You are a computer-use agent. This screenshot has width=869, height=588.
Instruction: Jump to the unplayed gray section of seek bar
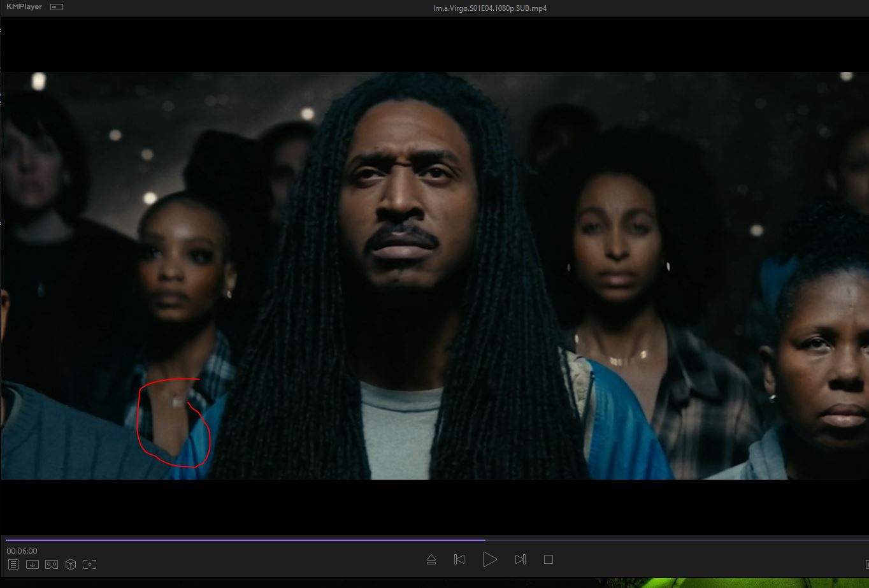pyautogui.click(x=669, y=540)
